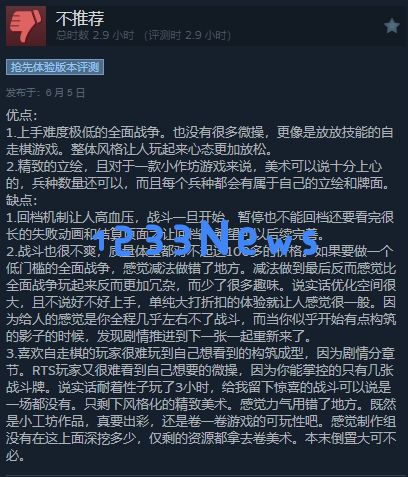Click the 优点: heading

tap(22, 116)
